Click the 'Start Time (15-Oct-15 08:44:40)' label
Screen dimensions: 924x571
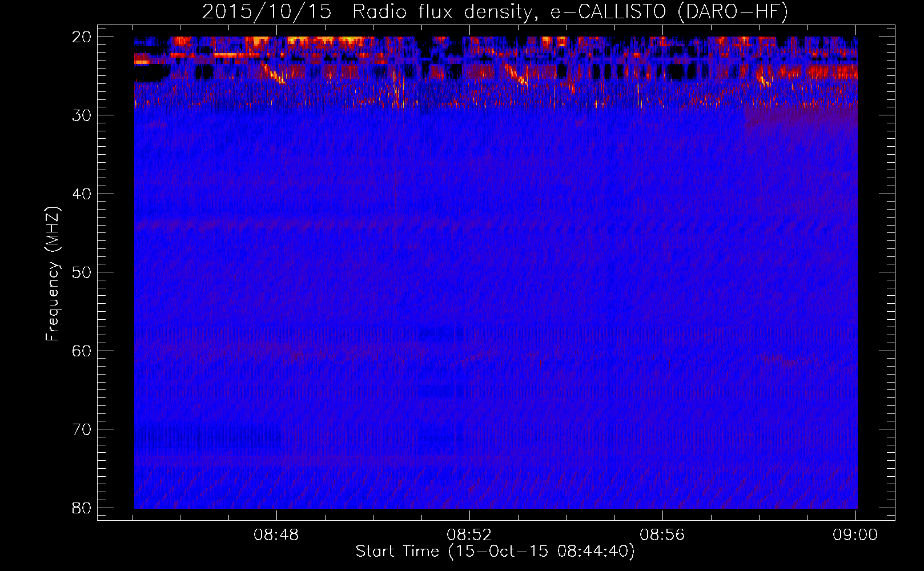click(495, 552)
